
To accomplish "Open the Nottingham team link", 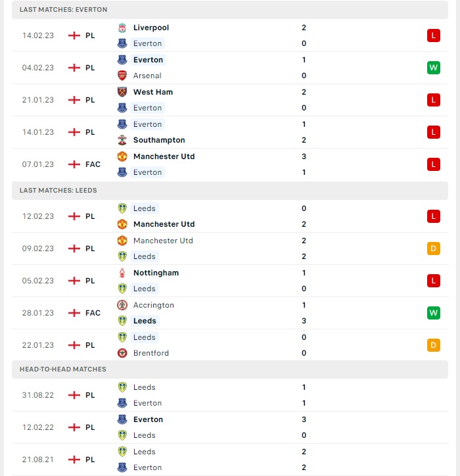I will click(156, 273).
